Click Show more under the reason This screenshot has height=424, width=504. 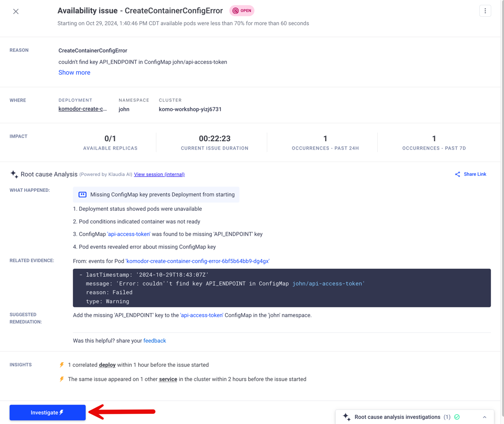coord(74,73)
